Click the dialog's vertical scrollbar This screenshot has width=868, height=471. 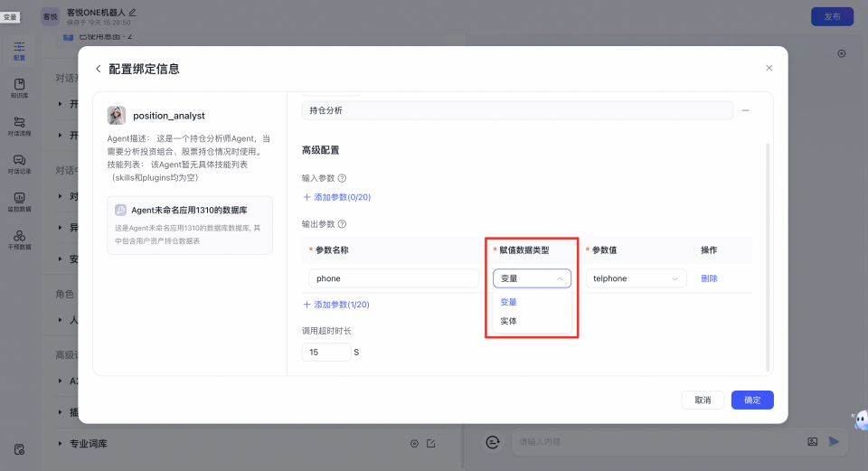tap(768, 258)
